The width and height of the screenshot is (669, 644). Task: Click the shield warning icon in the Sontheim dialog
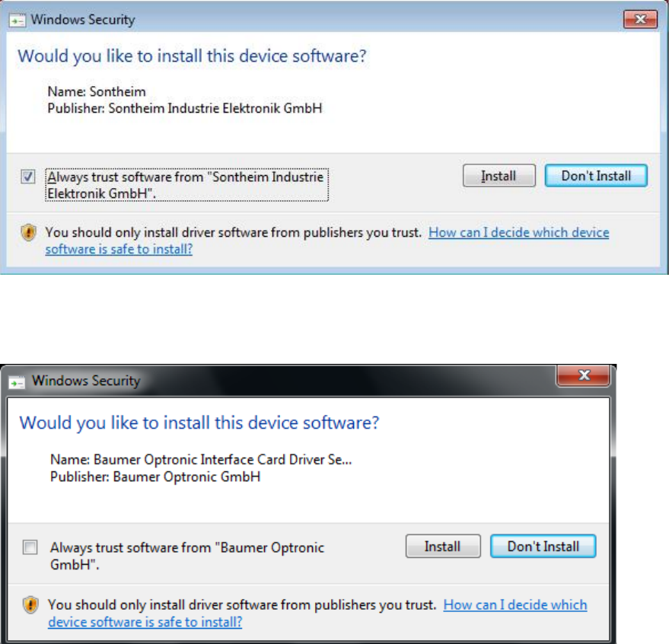pyautogui.click(x=29, y=233)
